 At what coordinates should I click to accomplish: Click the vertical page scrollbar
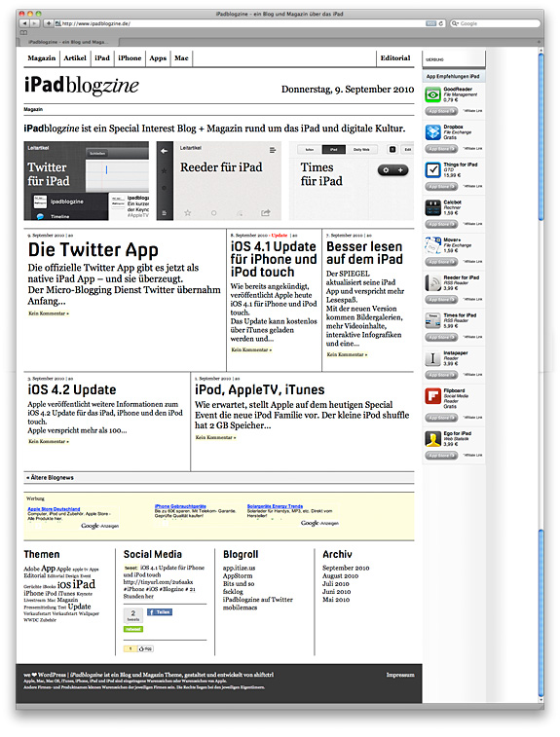pyautogui.click(x=541, y=374)
